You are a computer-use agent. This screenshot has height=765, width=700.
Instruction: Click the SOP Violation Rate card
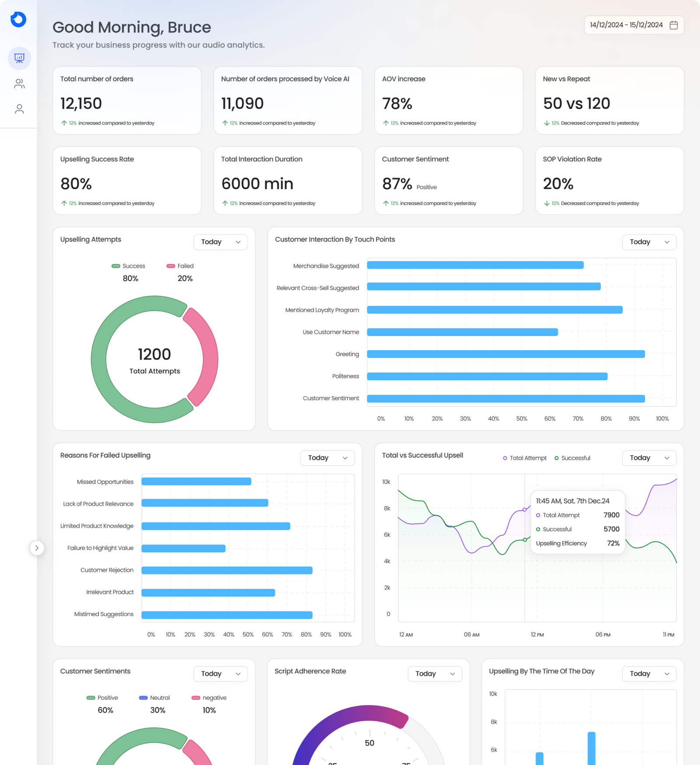point(610,181)
